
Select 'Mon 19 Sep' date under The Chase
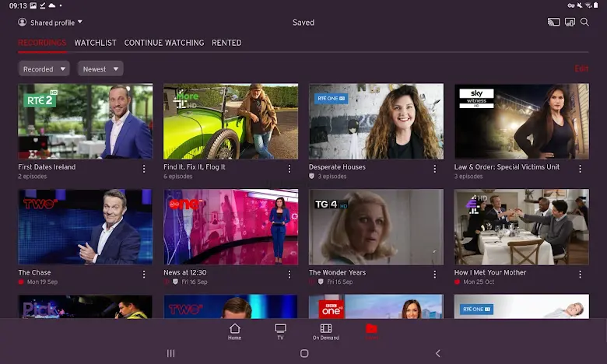pyautogui.click(x=42, y=282)
